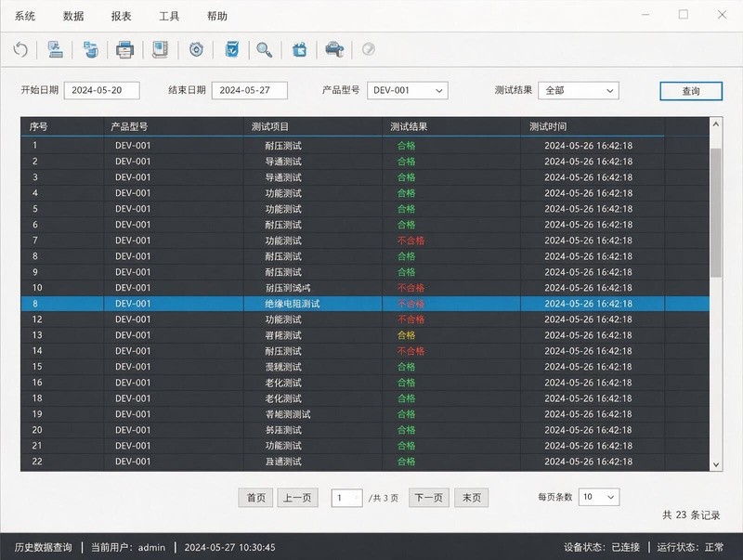Image resolution: width=743 pixels, height=560 pixels.
Task: Click the 下一页 next page button
Action: coord(429,498)
